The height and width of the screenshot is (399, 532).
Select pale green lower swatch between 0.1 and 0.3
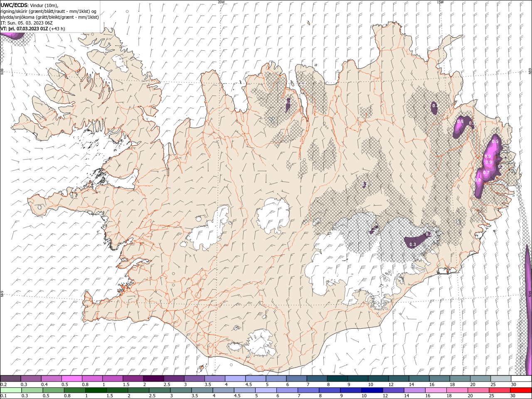[x=11, y=390]
